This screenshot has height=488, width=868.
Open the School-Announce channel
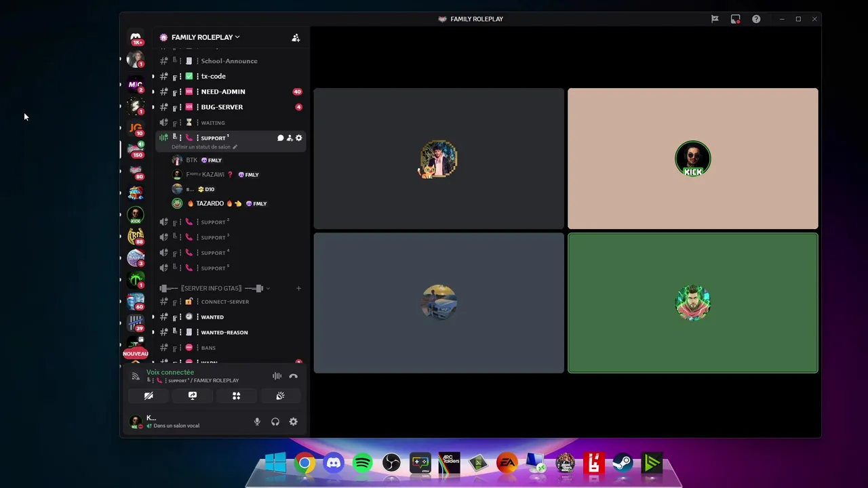231,61
